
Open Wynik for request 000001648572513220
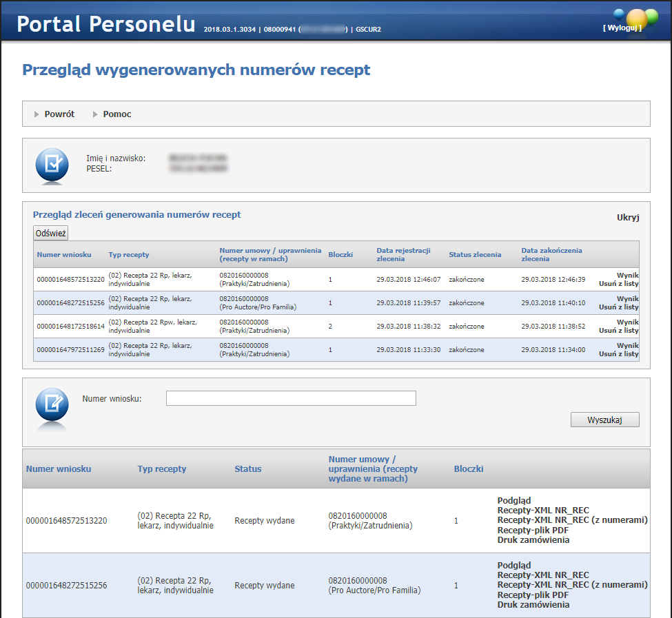pos(627,276)
